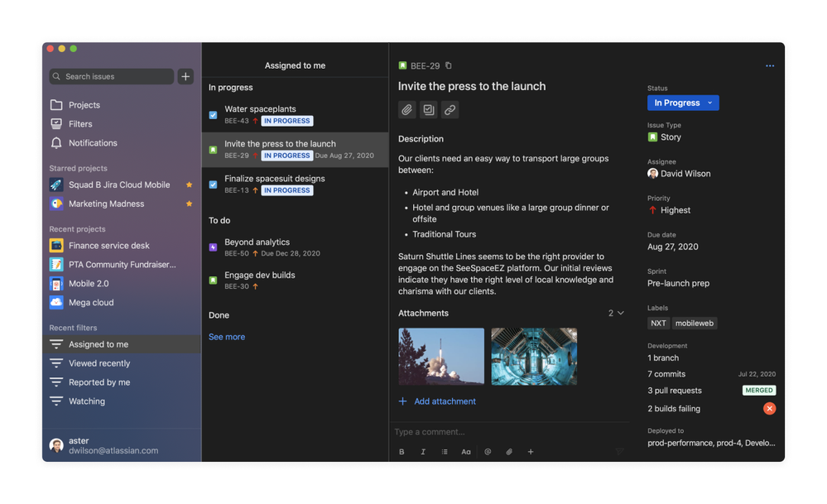Open the Aa text styles dropdown

466,451
